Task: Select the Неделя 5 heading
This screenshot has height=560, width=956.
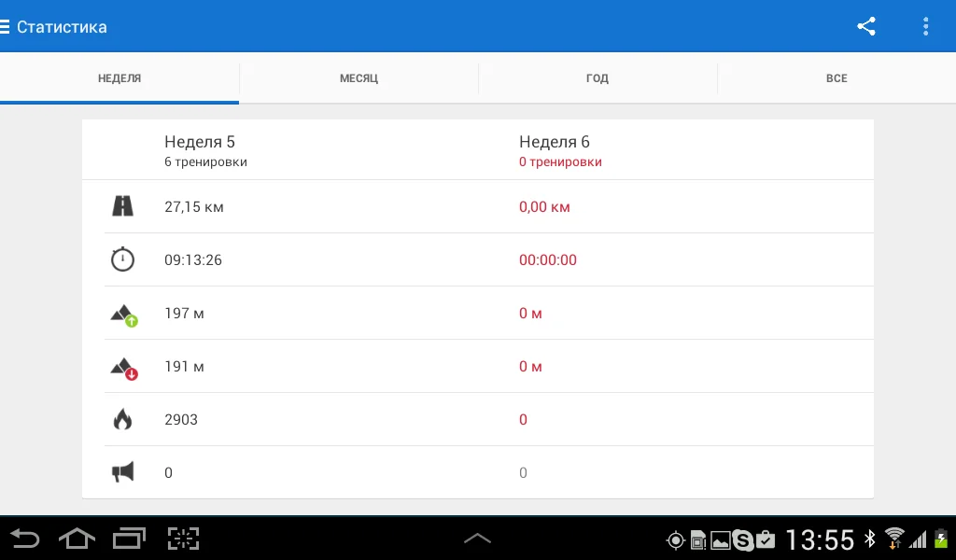Action: pos(200,142)
